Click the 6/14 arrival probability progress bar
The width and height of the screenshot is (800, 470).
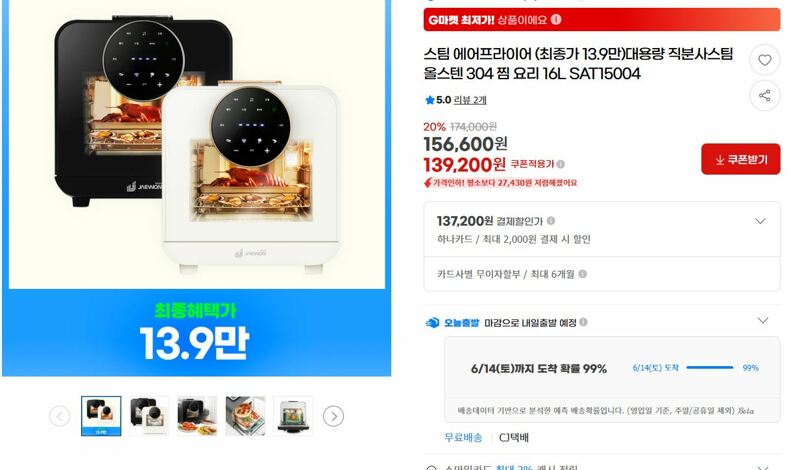pos(710,367)
